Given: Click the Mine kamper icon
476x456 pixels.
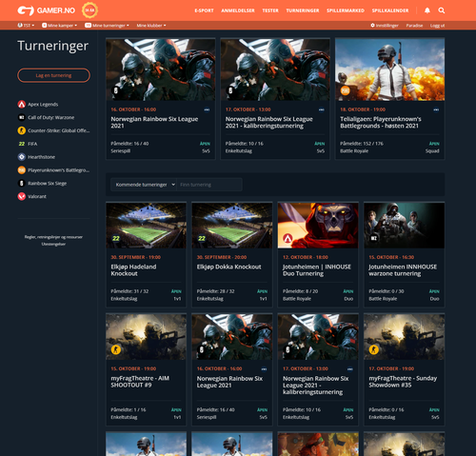Looking at the screenshot, I should coord(45,25).
